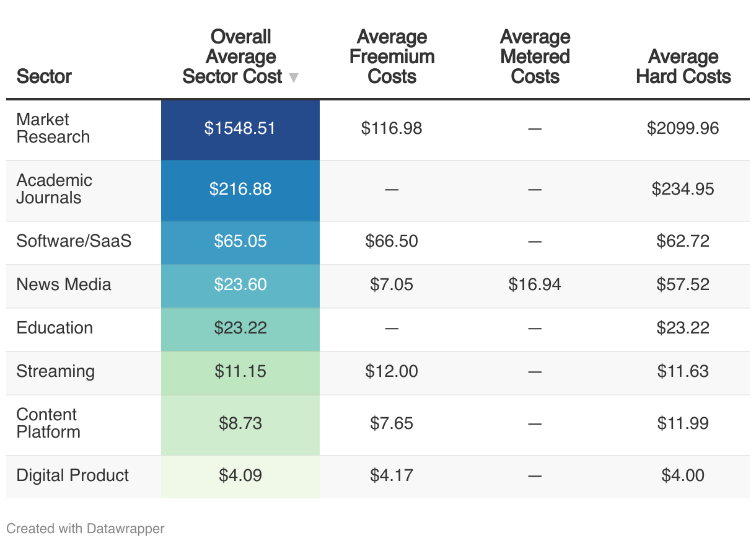Sort by the Average Hard Costs header
Viewport: 756px width, 543px height.
tap(683, 67)
